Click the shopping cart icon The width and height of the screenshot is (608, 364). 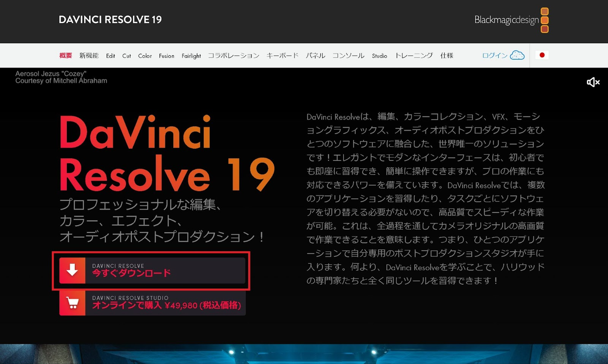click(x=72, y=303)
